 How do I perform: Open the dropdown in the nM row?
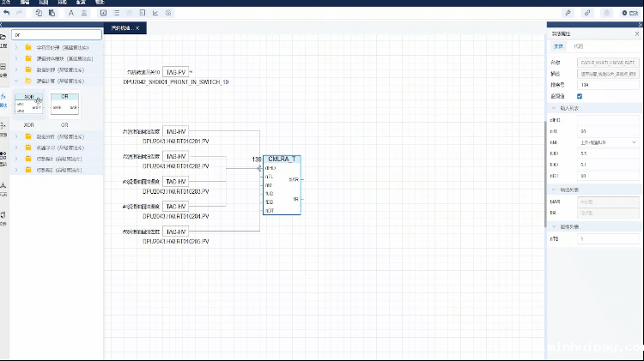click(634, 141)
